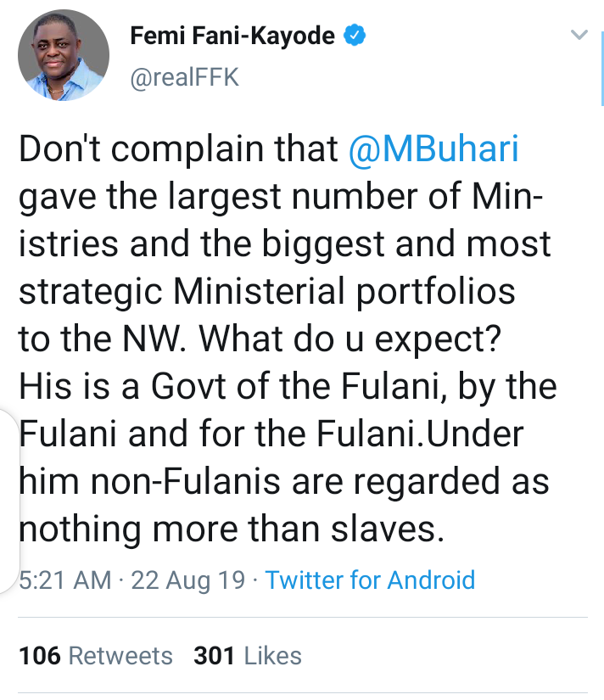This screenshot has height=700, width=604.
Task: Click the blue verified badge
Action: coord(355,36)
